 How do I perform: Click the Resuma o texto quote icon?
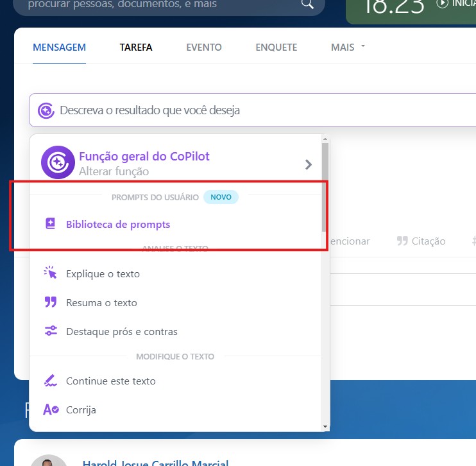point(50,302)
